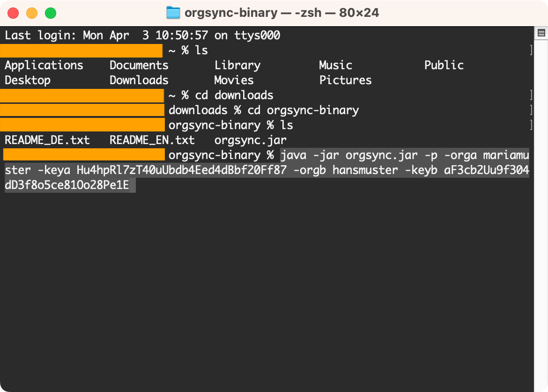The image size is (548, 392).
Task: Click the split-pane icon above the scrollbar
Action: point(541,33)
